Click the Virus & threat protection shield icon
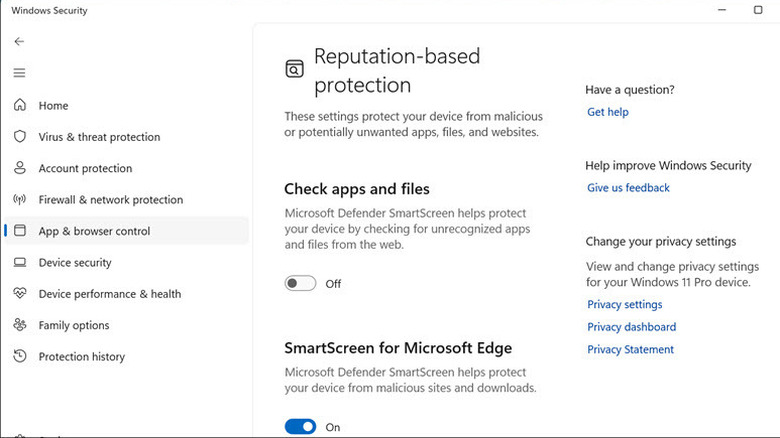Image resolution: width=780 pixels, height=438 pixels. [x=19, y=137]
